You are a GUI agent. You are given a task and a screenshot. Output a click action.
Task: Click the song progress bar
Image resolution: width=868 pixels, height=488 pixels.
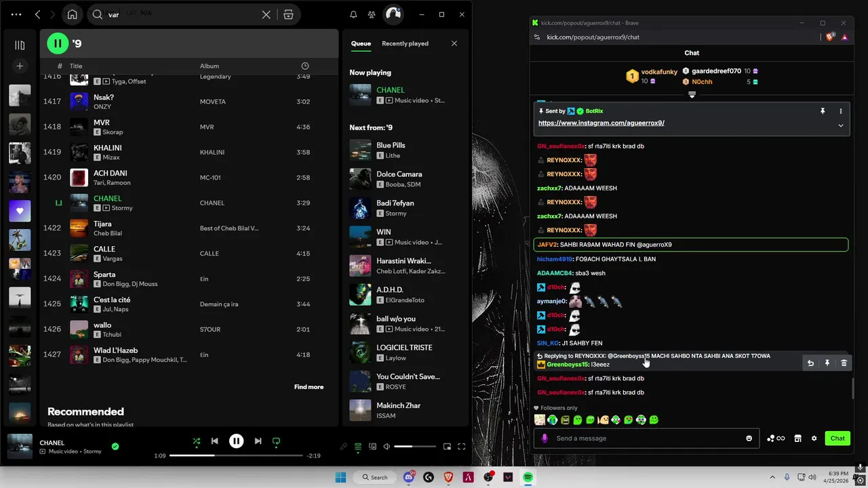pos(235,455)
